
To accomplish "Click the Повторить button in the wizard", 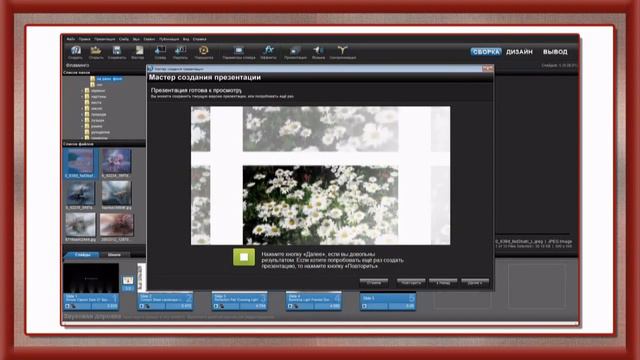I will click(411, 282).
